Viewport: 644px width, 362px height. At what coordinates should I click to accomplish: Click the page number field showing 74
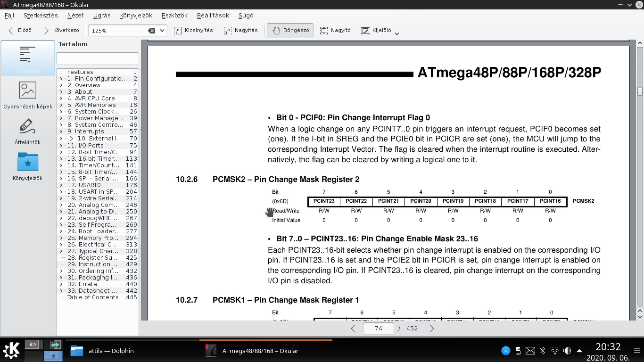379,329
